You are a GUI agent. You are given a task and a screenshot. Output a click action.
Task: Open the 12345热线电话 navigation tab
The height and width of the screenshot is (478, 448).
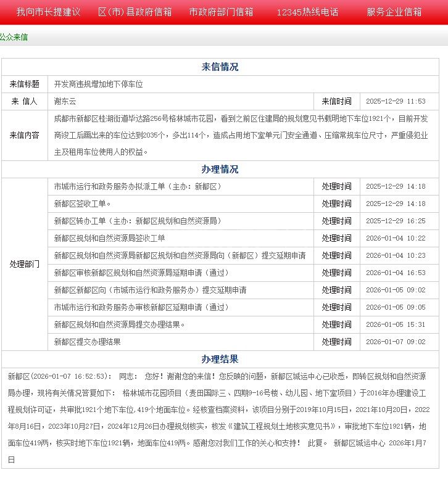(x=307, y=12)
